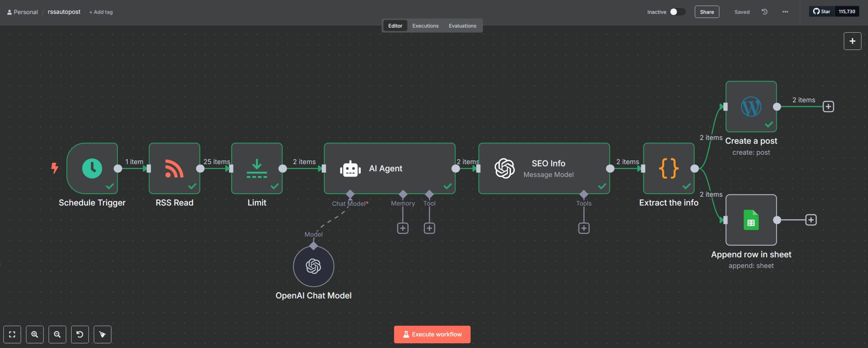Click the SEO Info Message Model node

click(x=544, y=168)
